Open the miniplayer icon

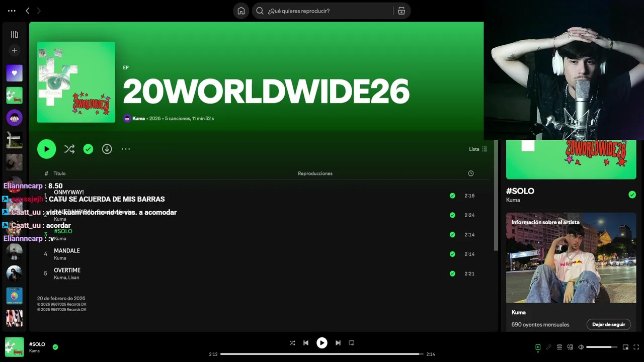625,347
